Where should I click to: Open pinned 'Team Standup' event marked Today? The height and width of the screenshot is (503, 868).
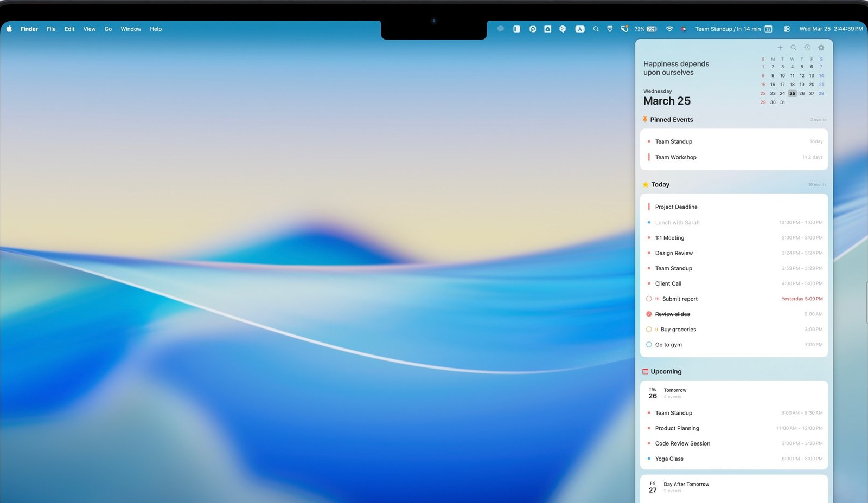click(734, 141)
